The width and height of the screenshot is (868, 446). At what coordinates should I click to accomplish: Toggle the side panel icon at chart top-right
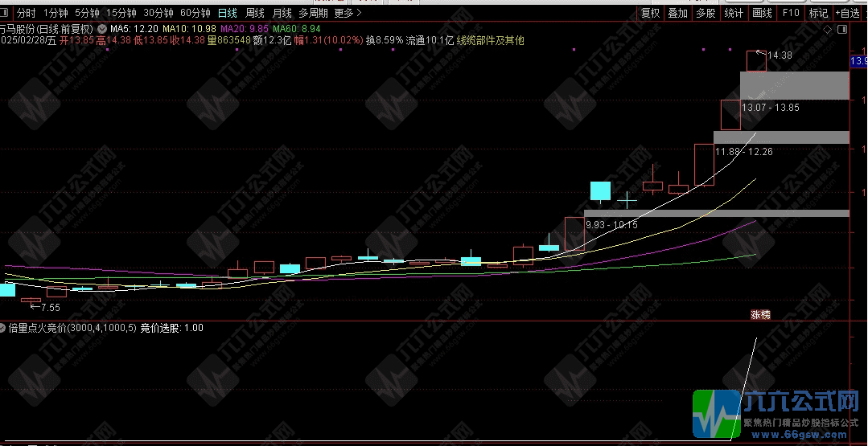[x=841, y=29]
